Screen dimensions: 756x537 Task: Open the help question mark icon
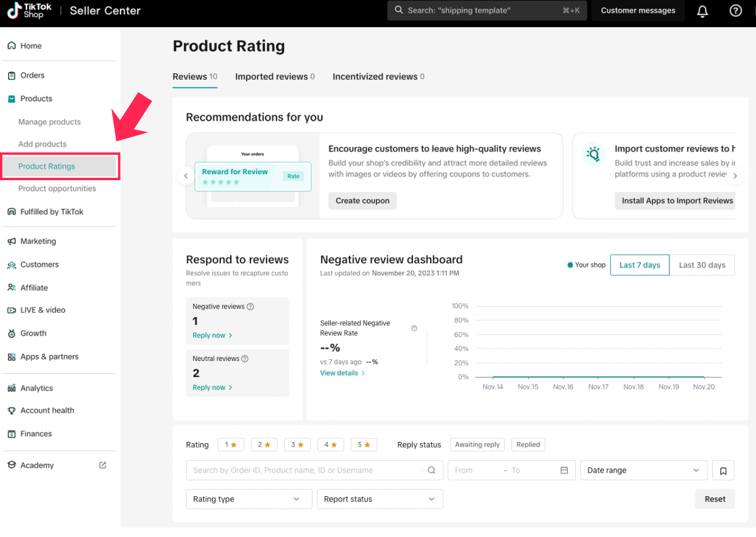(735, 11)
